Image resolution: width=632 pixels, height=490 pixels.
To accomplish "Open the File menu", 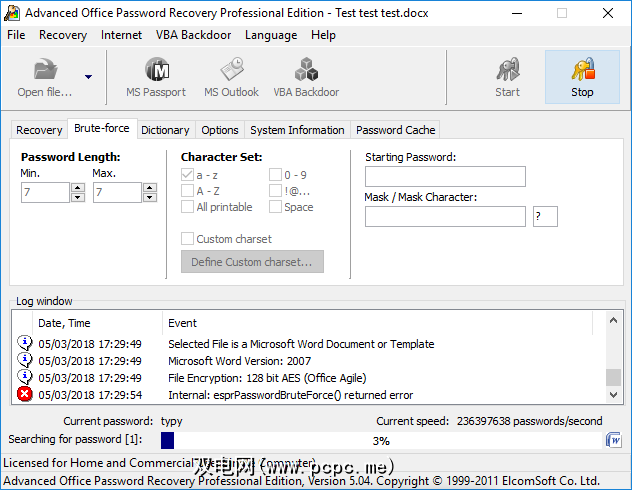I will (x=16, y=35).
